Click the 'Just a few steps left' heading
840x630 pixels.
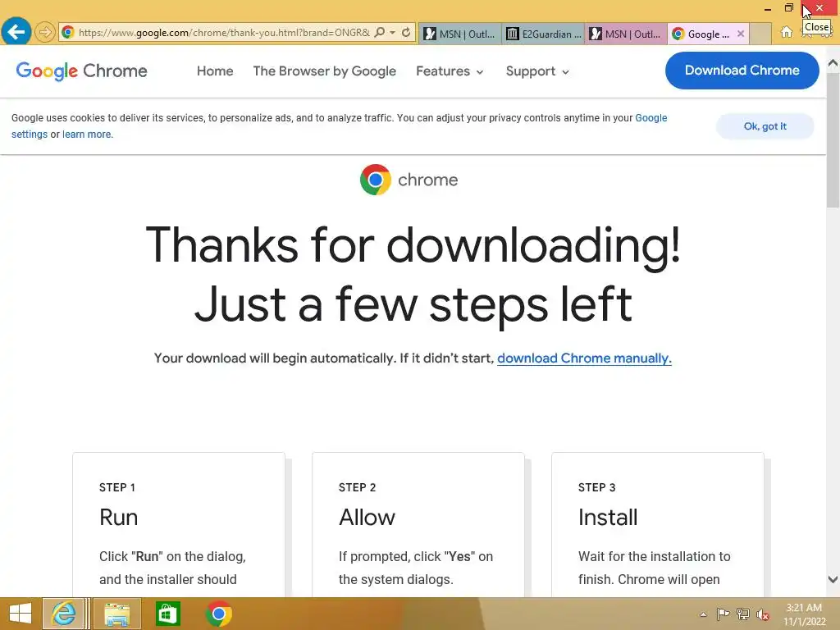413,305
